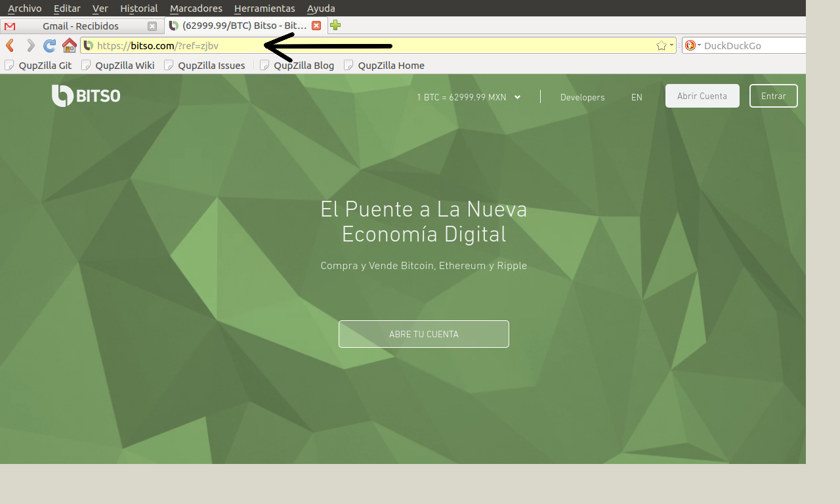
Task: Open the Herramientas menu
Action: (x=264, y=8)
